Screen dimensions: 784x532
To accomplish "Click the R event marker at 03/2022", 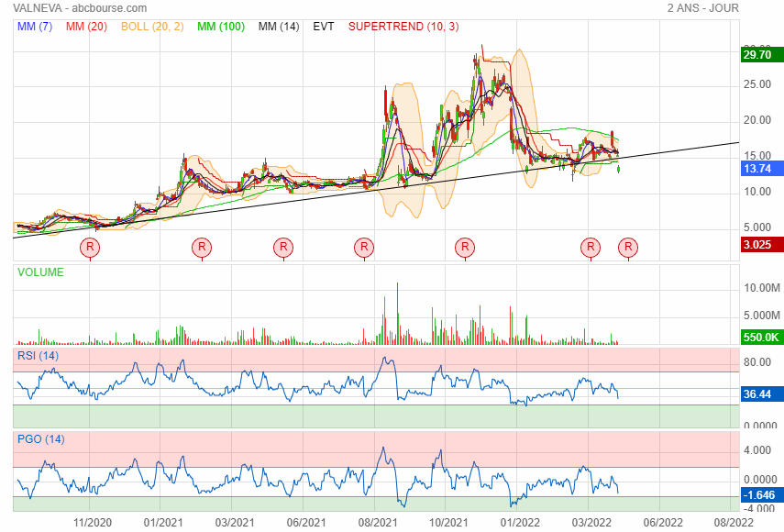I will pyautogui.click(x=591, y=247).
